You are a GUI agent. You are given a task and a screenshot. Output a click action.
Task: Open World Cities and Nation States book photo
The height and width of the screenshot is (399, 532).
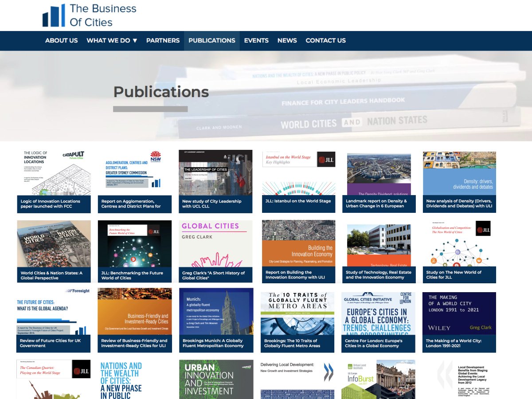pyautogui.click(x=54, y=244)
